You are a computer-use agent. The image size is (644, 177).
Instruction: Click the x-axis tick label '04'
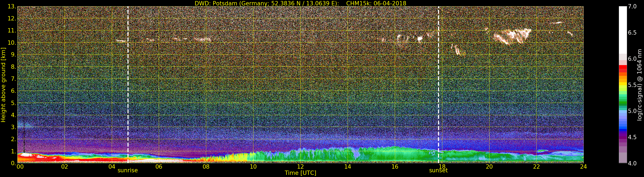112,167
